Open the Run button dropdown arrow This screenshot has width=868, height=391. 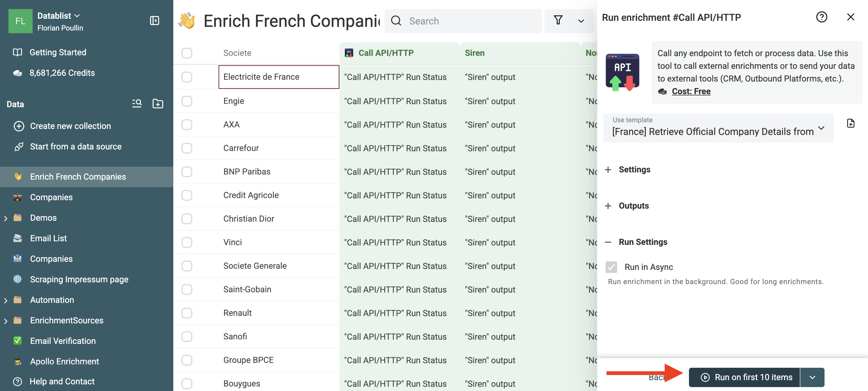pos(812,377)
